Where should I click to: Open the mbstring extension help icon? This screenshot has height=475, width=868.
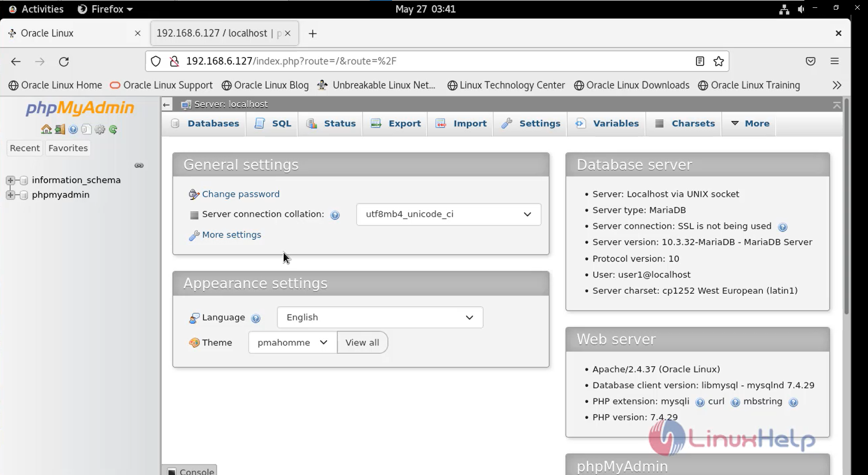pos(793,402)
